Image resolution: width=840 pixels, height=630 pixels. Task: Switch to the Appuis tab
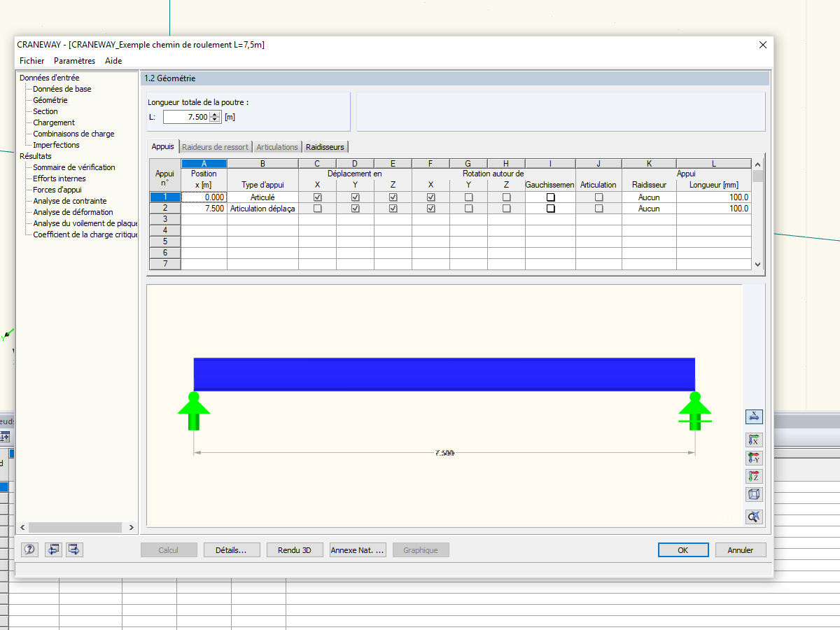click(162, 146)
